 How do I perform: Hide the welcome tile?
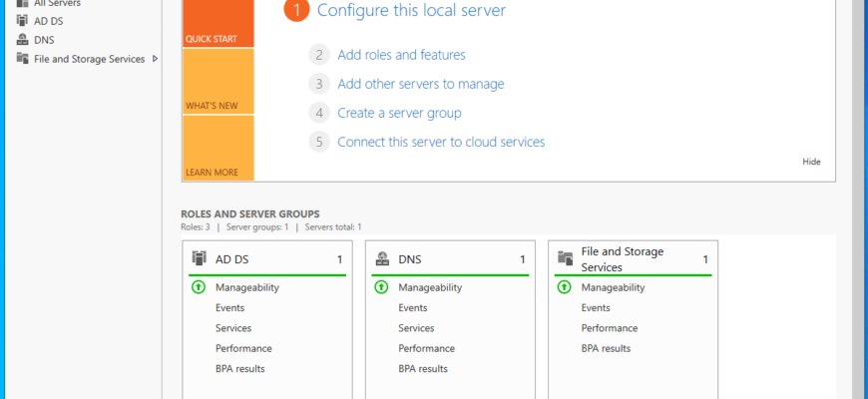pyautogui.click(x=811, y=162)
